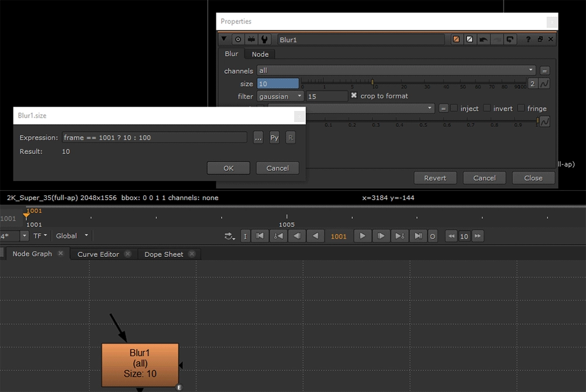Play the timeline backward
The height and width of the screenshot is (392, 586).
click(x=316, y=236)
